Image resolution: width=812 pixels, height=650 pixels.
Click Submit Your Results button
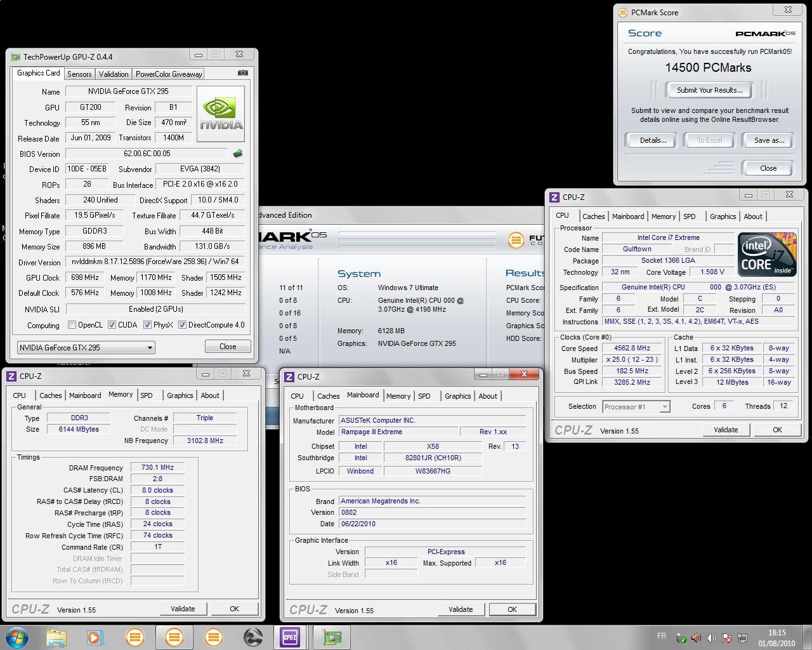pyautogui.click(x=709, y=90)
